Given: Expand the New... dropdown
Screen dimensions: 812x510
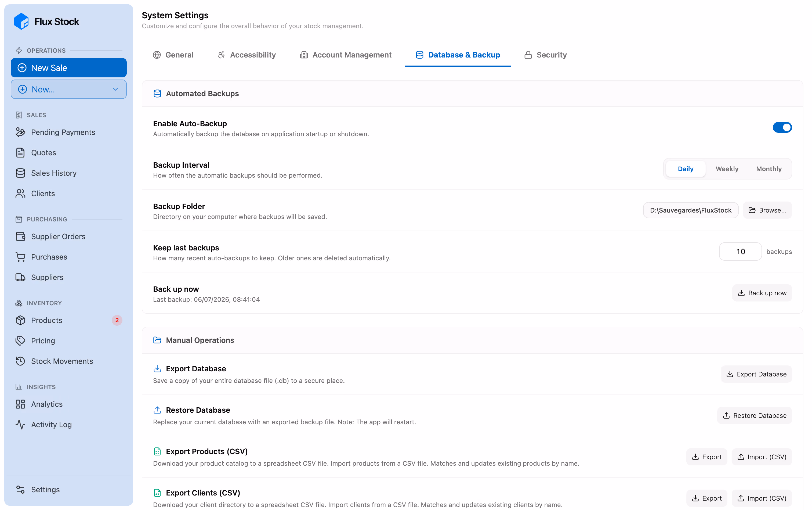Looking at the screenshot, I should click(x=69, y=89).
